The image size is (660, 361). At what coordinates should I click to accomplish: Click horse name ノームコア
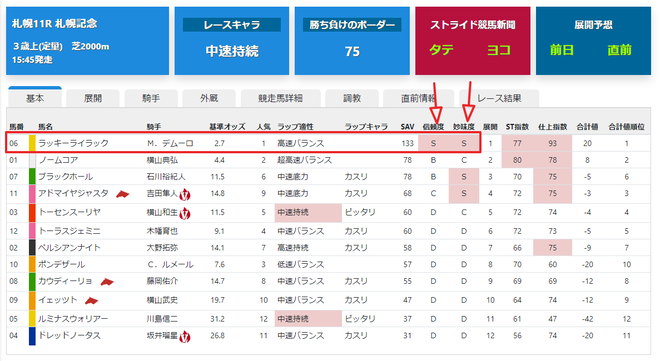(x=58, y=160)
